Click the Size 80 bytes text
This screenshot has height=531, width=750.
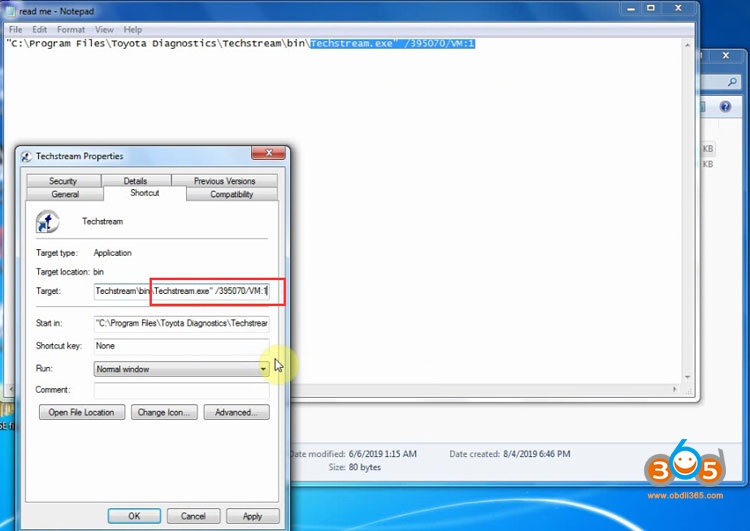[355, 467]
